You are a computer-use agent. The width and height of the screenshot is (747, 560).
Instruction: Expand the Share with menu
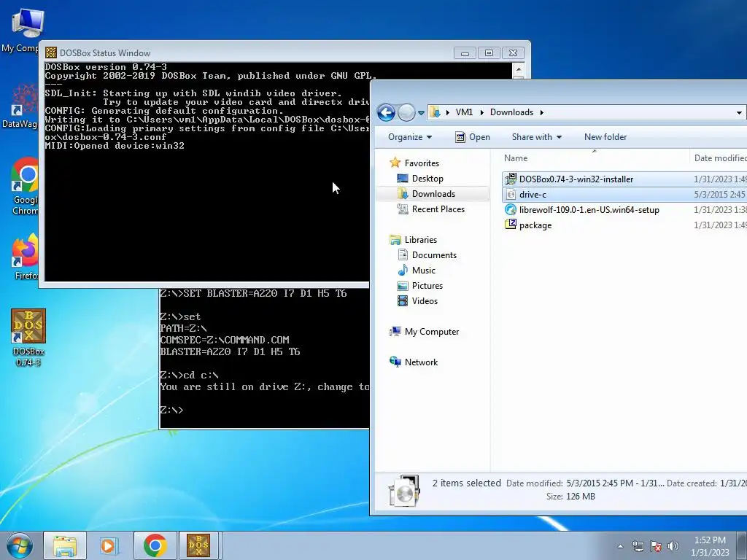[536, 137]
